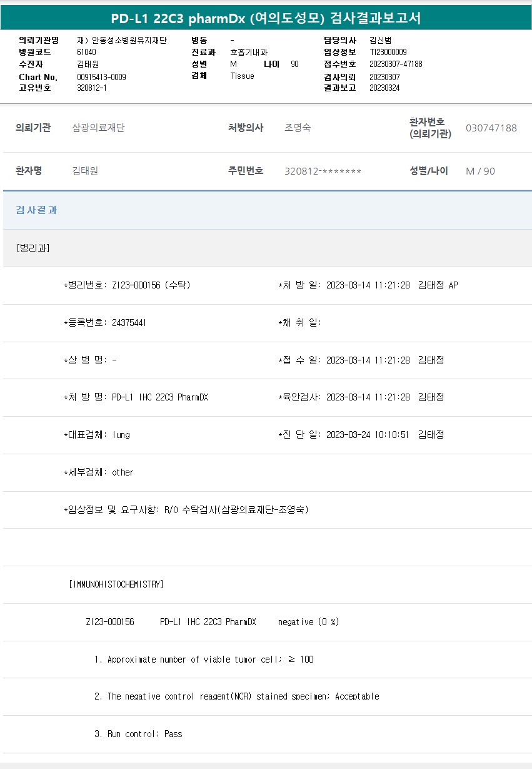Click representative specimen 'lung'

pos(121,435)
